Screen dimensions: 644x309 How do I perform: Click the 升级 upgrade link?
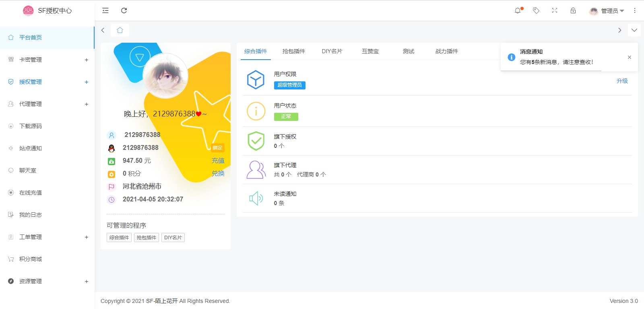pos(622,81)
